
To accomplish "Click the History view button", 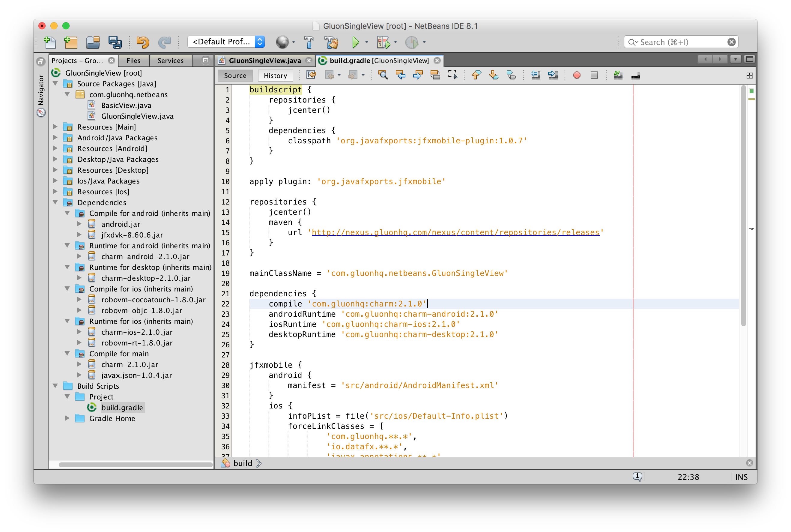I will pos(275,75).
